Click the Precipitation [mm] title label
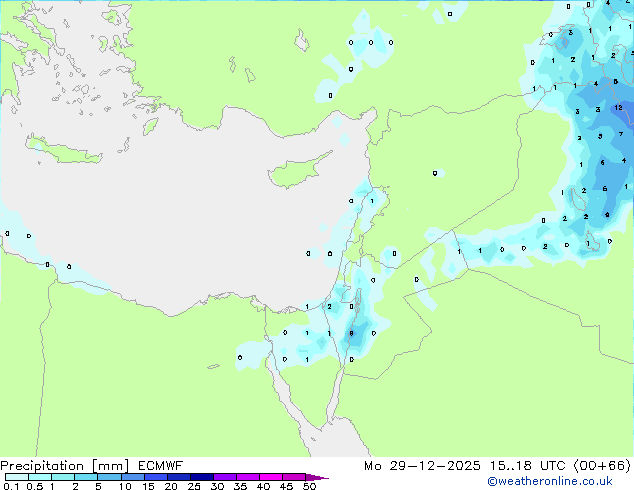 (x=65, y=466)
